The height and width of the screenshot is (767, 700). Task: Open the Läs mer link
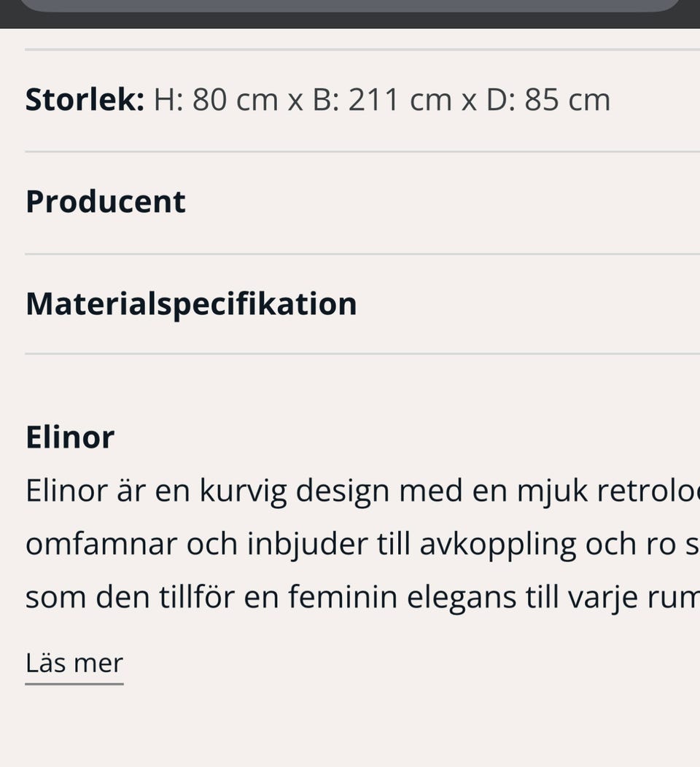pos(74,663)
